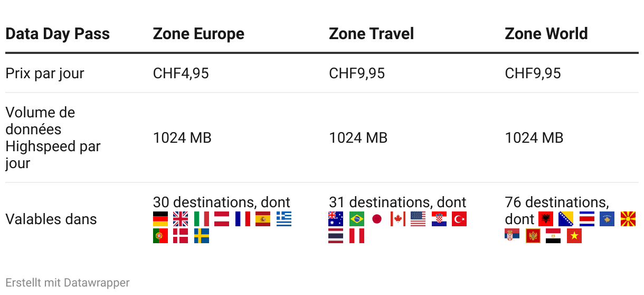Open the Erstellt mit Datawrapper link
The height and width of the screenshot is (295, 644).
click(68, 283)
